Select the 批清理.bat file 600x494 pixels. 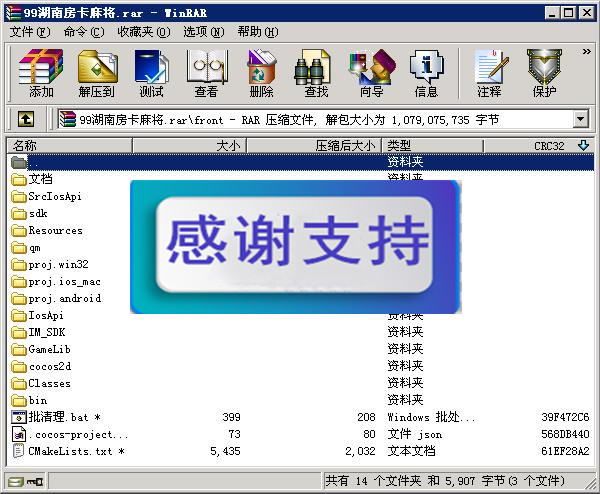pyautogui.click(x=56, y=417)
